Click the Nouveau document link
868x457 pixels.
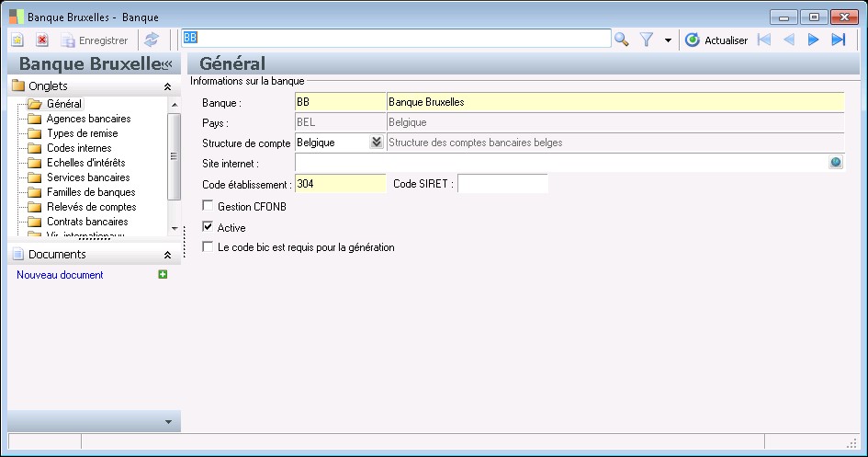(60, 275)
